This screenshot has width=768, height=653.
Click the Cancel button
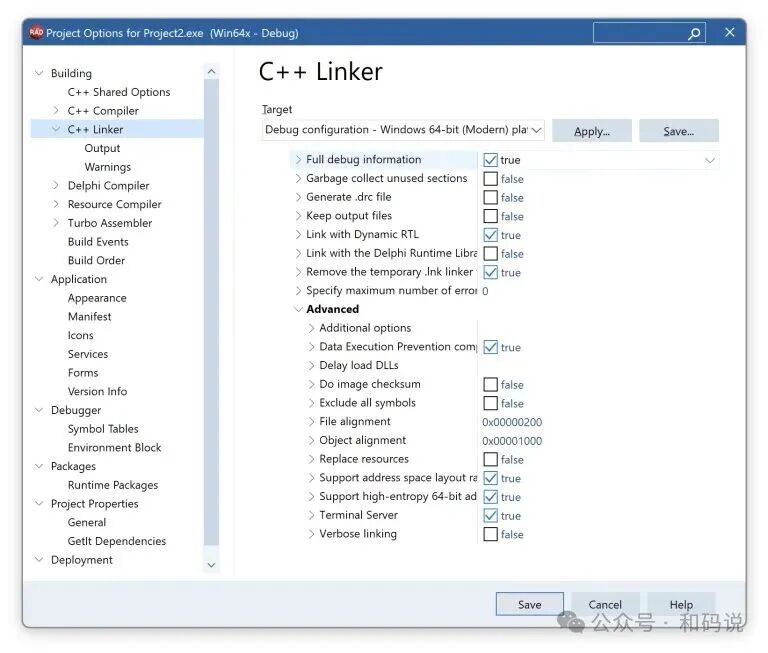pyautogui.click(x=605, y=605)
